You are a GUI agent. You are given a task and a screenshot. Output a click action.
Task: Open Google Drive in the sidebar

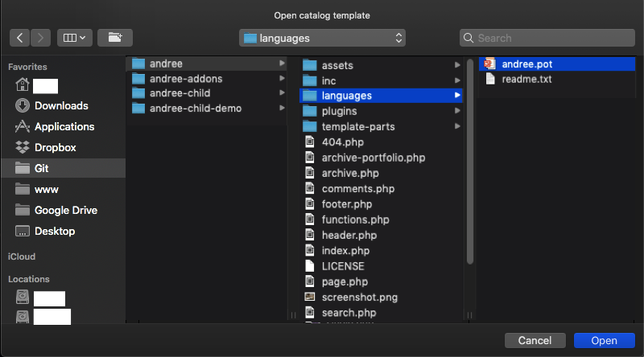66,210
